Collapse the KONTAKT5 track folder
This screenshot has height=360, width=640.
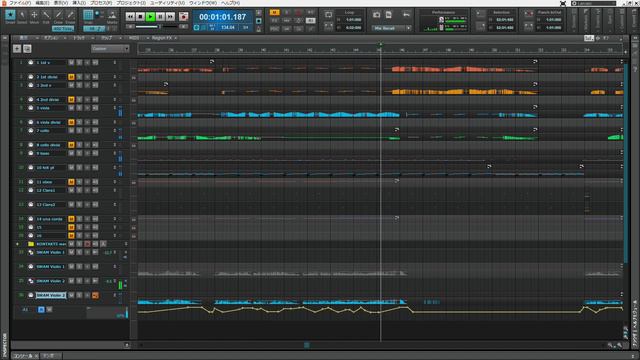(x=18, y=244)
